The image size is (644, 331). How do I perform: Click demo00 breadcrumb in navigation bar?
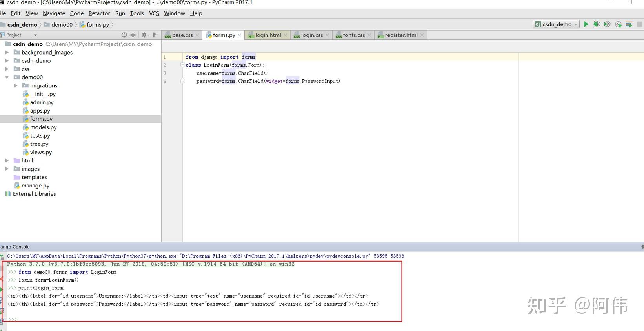58,24
